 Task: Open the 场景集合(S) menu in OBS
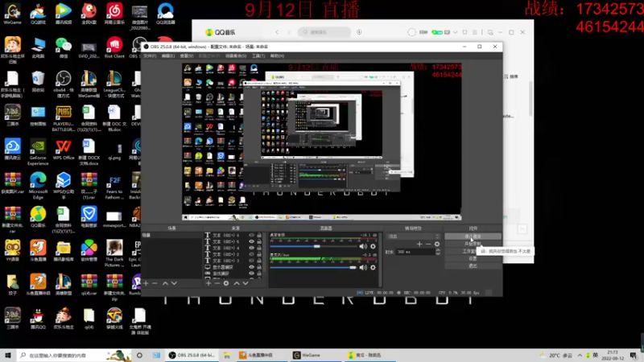pyautogui.click(x=236, y=56)
